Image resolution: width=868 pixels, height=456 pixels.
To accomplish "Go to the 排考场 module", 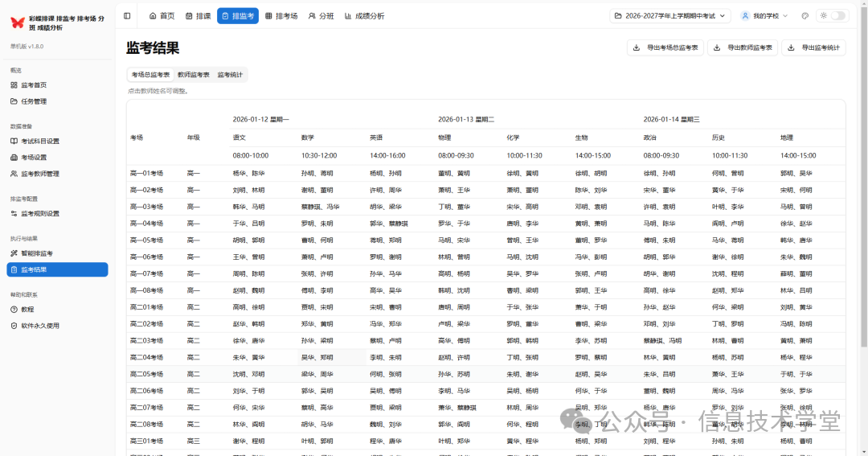I will 281,16.
